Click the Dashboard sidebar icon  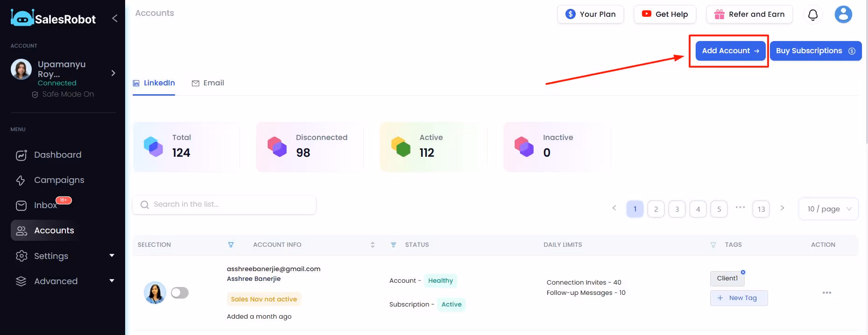21,155
